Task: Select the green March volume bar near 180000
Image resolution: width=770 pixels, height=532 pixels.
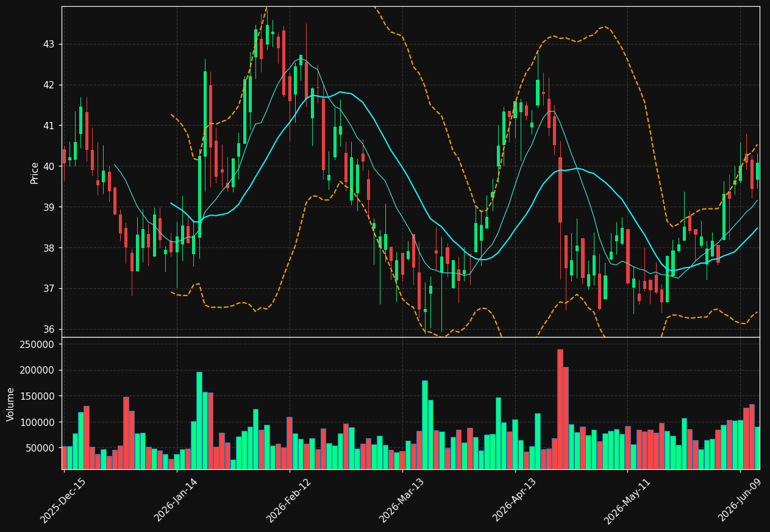Action: 425,425
